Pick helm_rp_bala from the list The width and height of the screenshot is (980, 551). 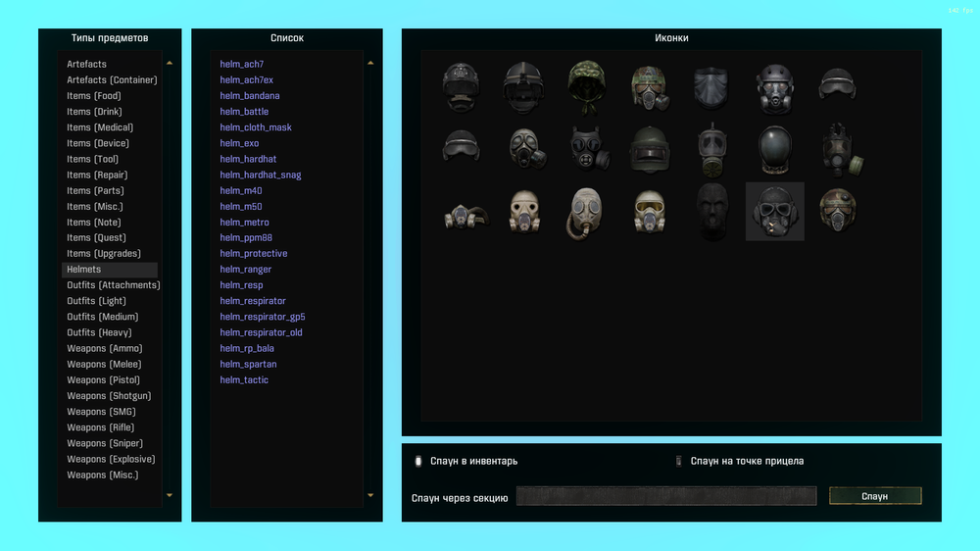246,348
